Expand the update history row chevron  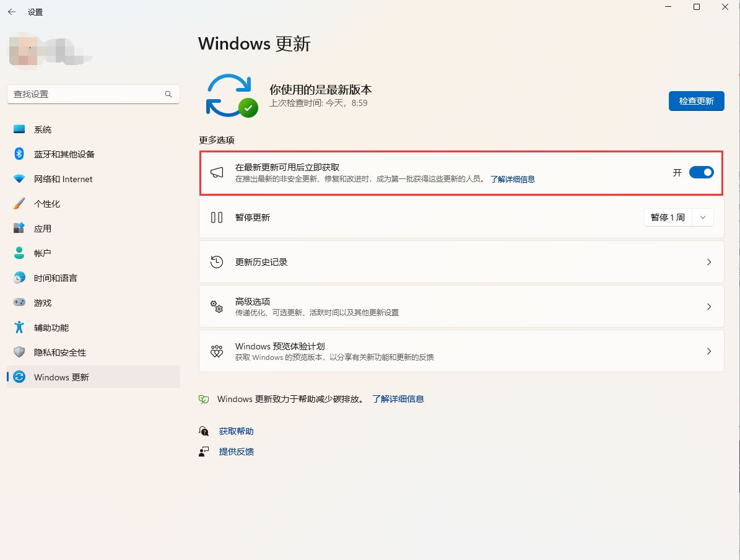point(709,262)
